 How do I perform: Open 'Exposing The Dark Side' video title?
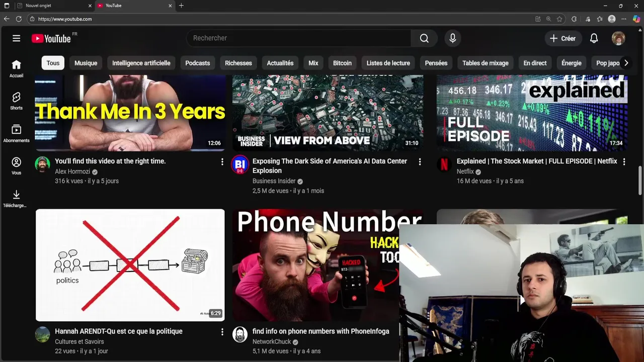tap(330, 166)
